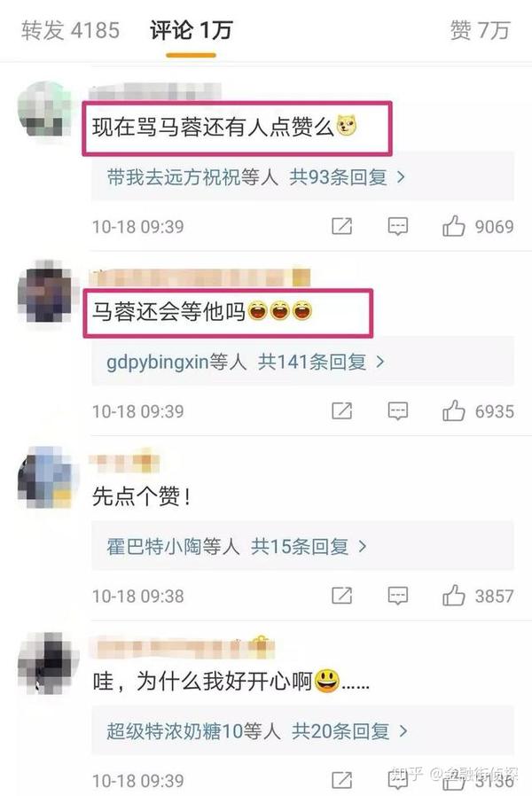Open reply icon on first comment
The width and height of the screenshot is (532, 796).
click(x=397, y=226)
